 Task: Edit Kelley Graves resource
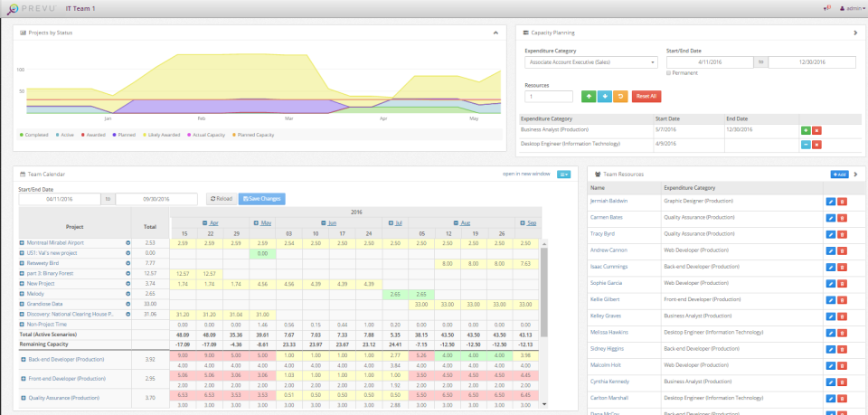(831, 316)
